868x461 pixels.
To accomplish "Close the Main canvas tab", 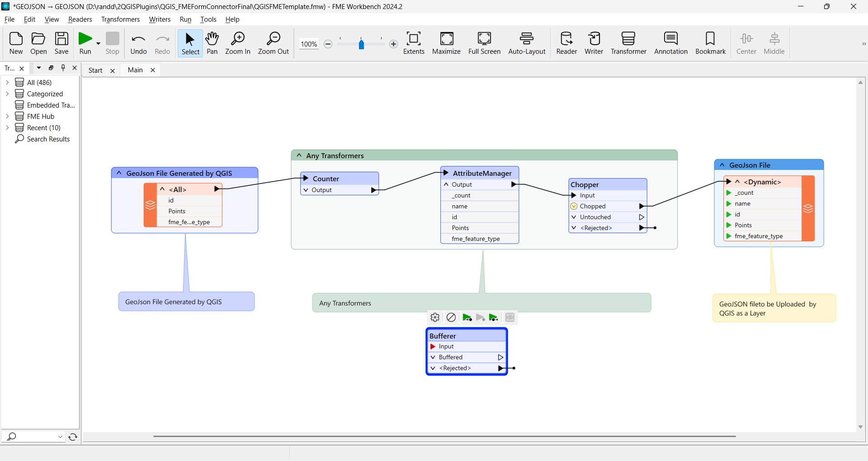I will [x=153, y=70].
